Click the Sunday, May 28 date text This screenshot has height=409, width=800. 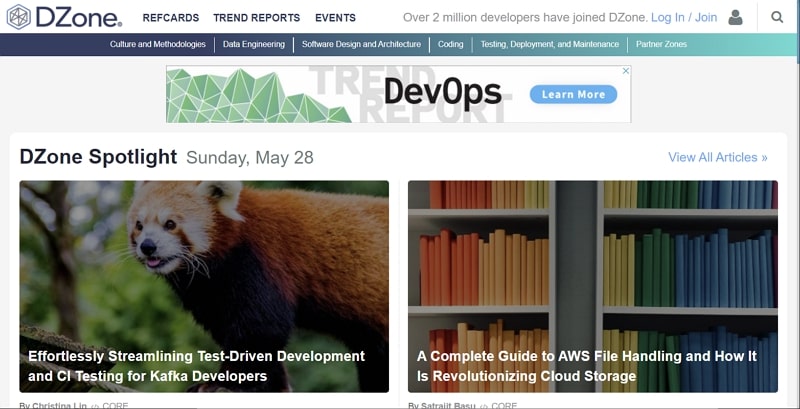pos(249,158)
